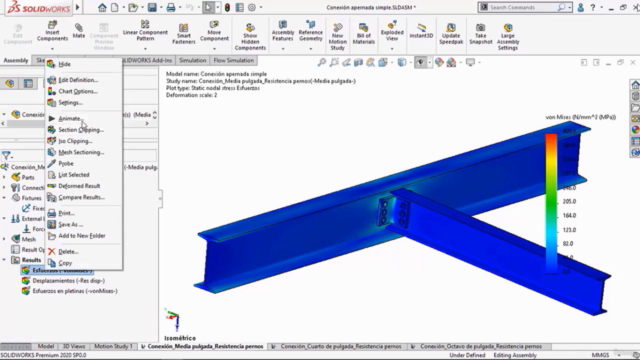Click the Search Commands field
The width and height of the screenshot is (640, 360).
(524, 7)
